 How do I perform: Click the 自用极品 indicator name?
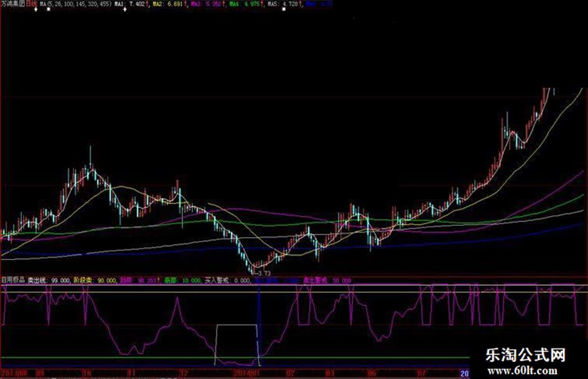[13, 280]
